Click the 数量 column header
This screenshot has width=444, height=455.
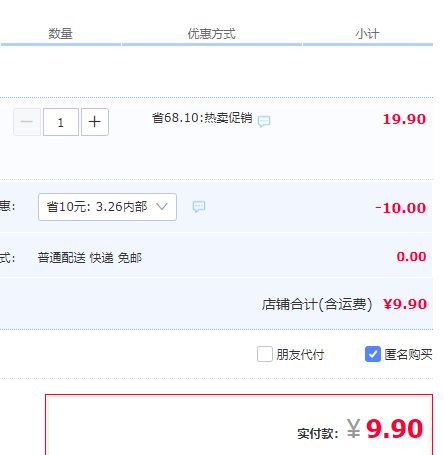point(60,34)
